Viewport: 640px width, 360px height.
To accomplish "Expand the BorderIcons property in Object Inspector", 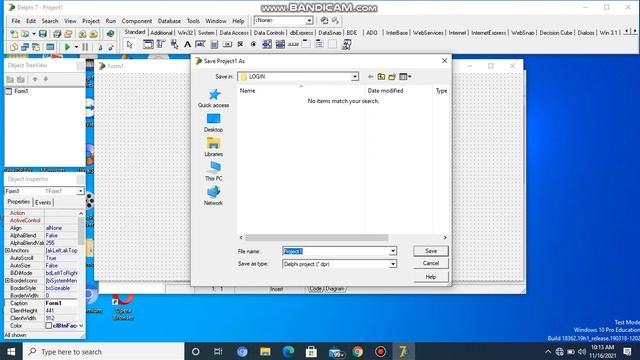I will [7, 280].
